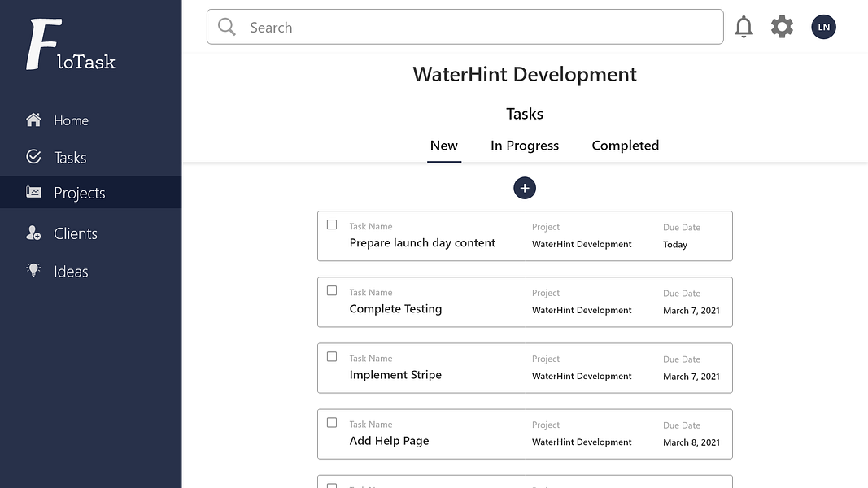Viewport: 868px width, 488px height.
Task: Tick the Implement Stripe task checkbox
Action: click(x=332, y=356)
